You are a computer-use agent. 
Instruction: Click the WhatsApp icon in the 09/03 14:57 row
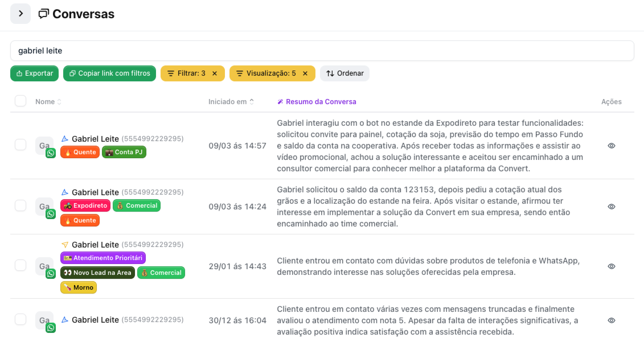[x=51, y=153]
